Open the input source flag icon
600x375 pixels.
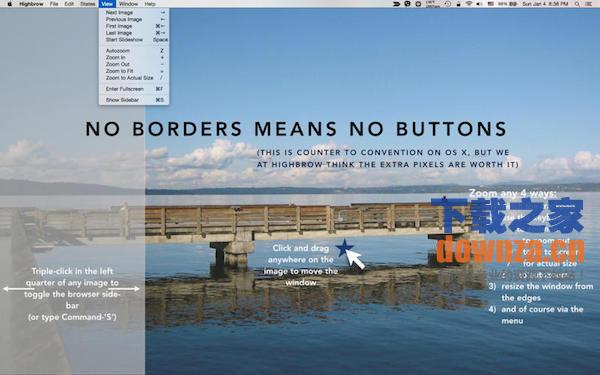(x=491, y=4)
